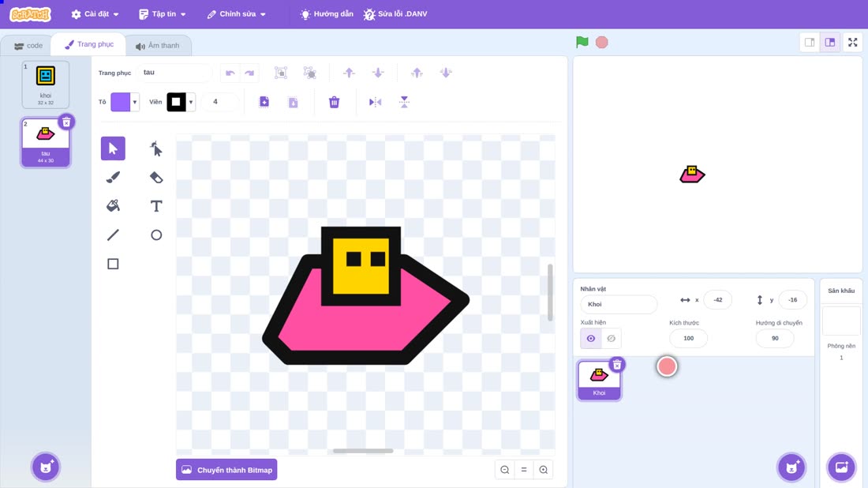Expand the Tập tin file menu
Image resolution: width=868 pixels, height=488 pixels.
163,14
